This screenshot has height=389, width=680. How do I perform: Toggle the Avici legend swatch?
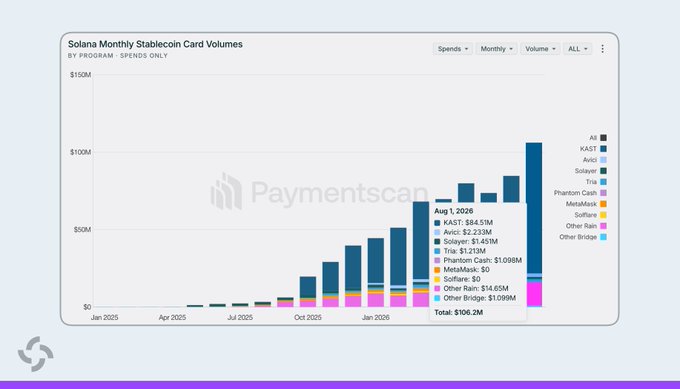pos(603,160)
